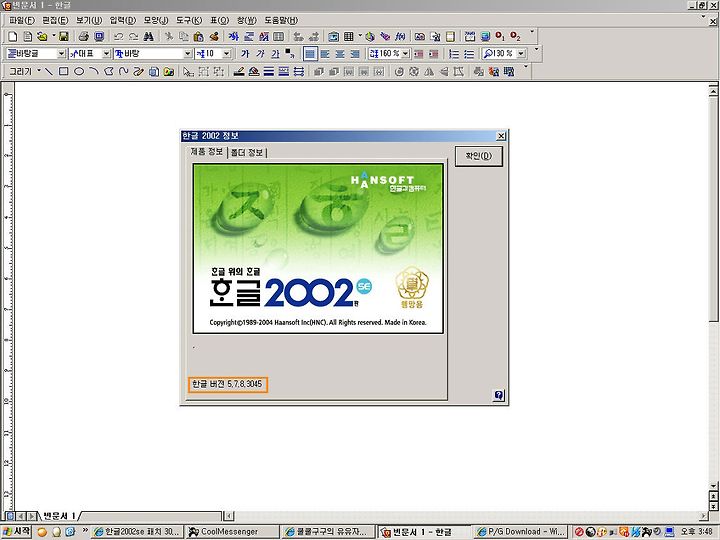Switch to CoolMessenger taskbar button
Image resolution: width=720 pixels, height=540 pixels.
tap(231, 532)
